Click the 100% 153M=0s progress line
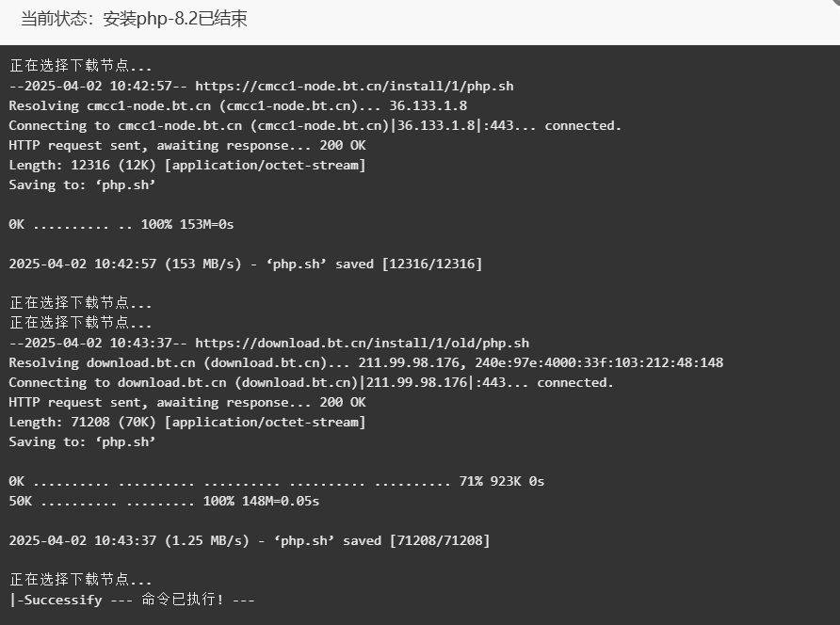 click(x=121, y=224)
